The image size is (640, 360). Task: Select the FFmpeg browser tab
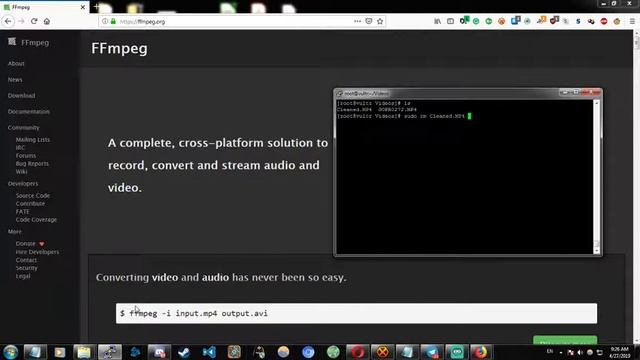[x=45, y=7]
